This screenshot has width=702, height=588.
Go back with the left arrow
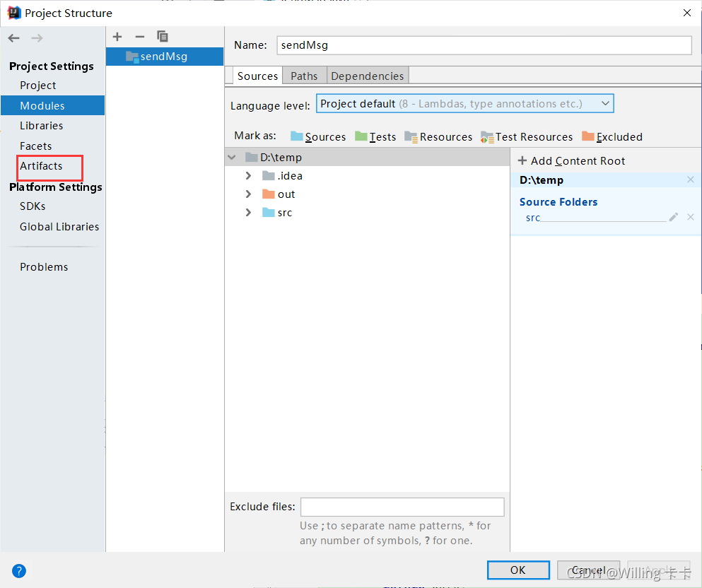[x=14, y=38]
